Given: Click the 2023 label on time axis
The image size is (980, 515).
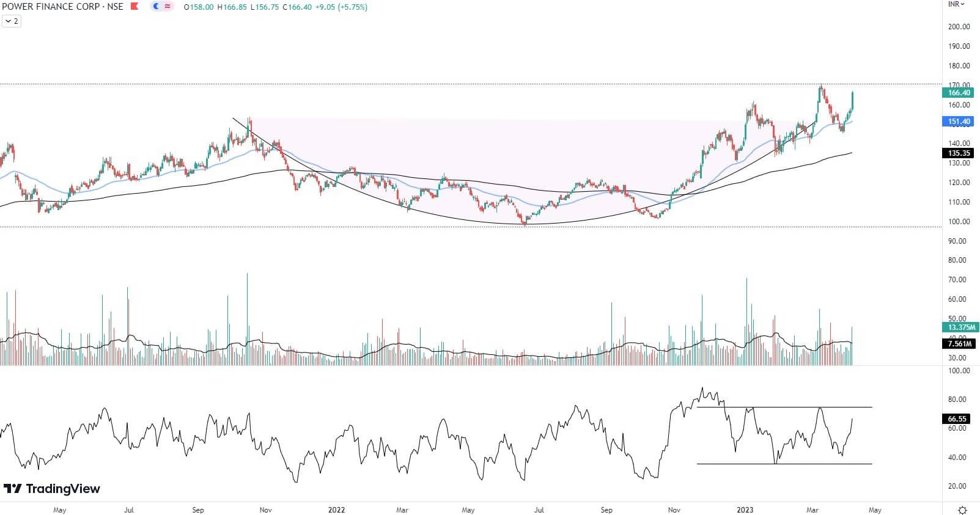Looking at the screenshot, I should 745,510.
